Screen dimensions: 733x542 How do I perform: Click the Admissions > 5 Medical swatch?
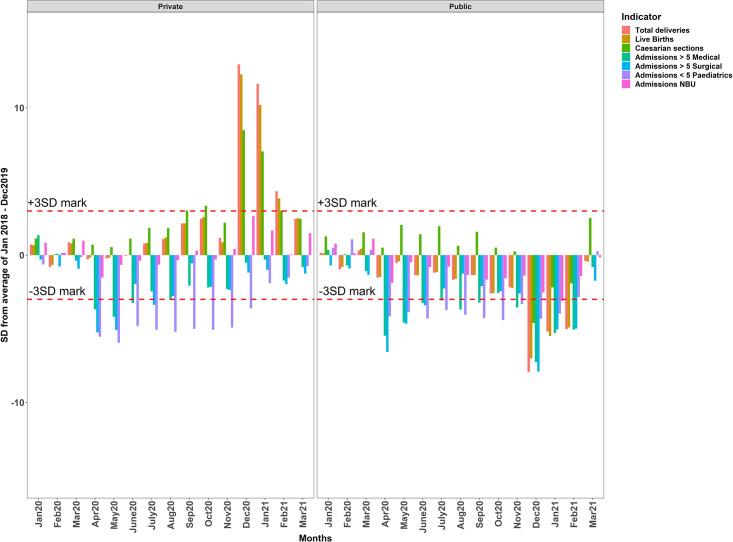click(625, 57)
